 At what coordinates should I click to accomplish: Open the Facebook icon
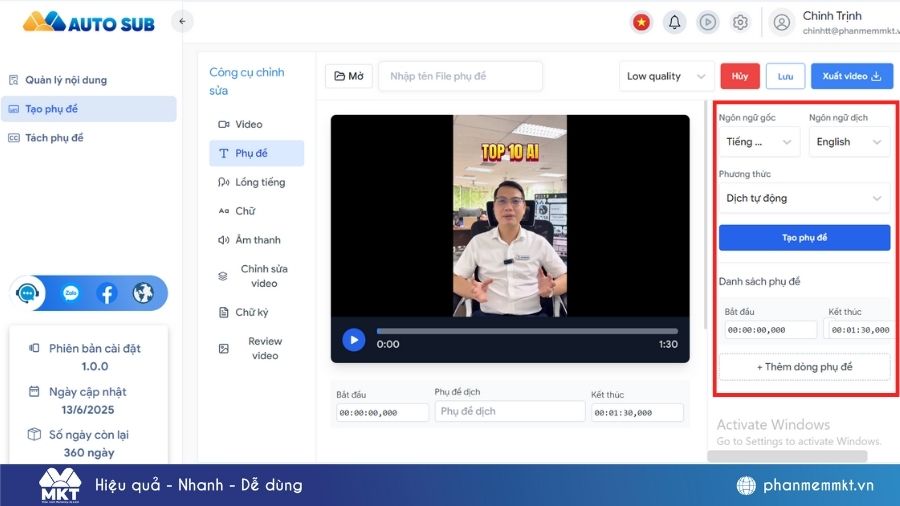[x=107, y=293]
